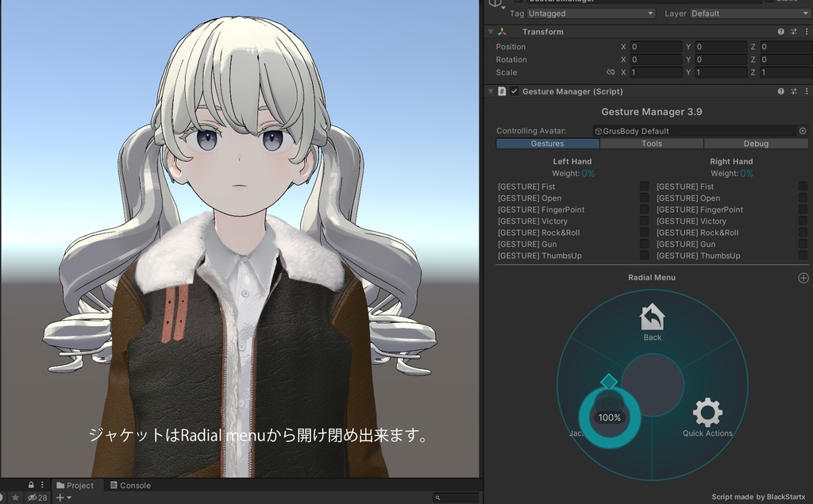Click the Rotation X field
The height and width of the screenshot is (504, 813).
pyautogui.click(x=656, y=60)
